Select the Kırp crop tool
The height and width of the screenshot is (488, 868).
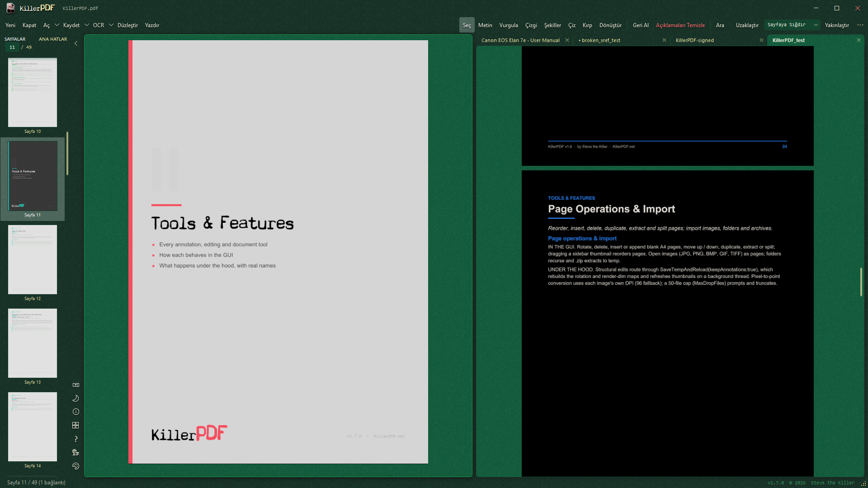pos(587,25)
